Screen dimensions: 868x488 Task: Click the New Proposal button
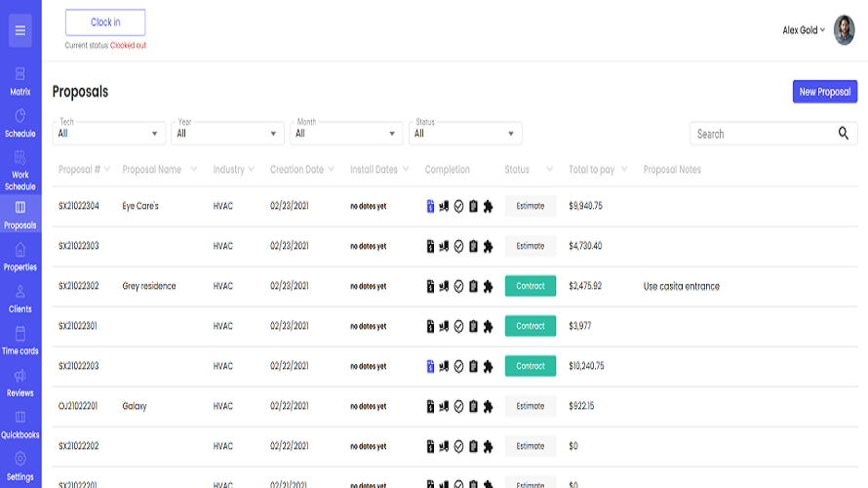(x=824, y=92)
